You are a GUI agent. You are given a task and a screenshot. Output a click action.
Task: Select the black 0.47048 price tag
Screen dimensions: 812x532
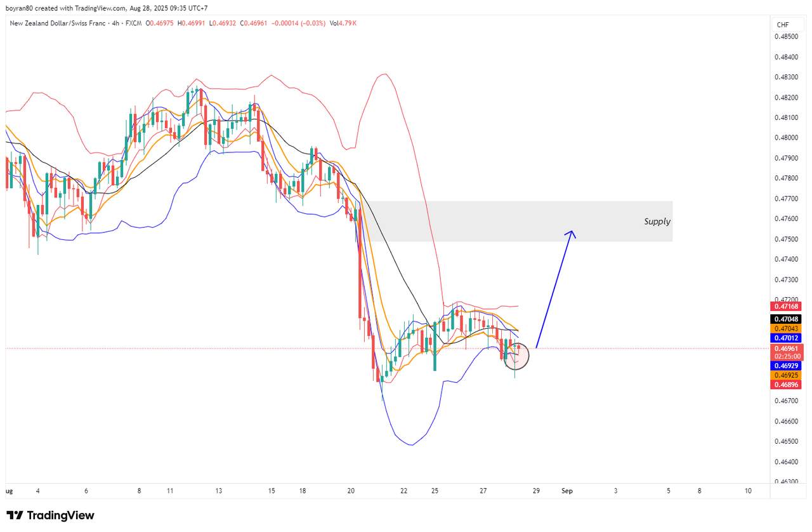(787, 319)
